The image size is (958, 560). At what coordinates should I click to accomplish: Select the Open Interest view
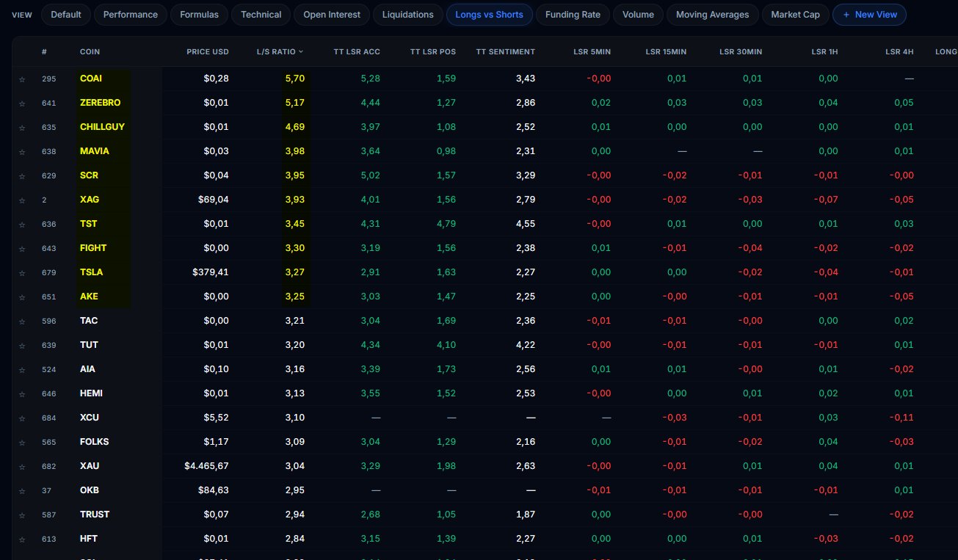(x=332, y=15)
